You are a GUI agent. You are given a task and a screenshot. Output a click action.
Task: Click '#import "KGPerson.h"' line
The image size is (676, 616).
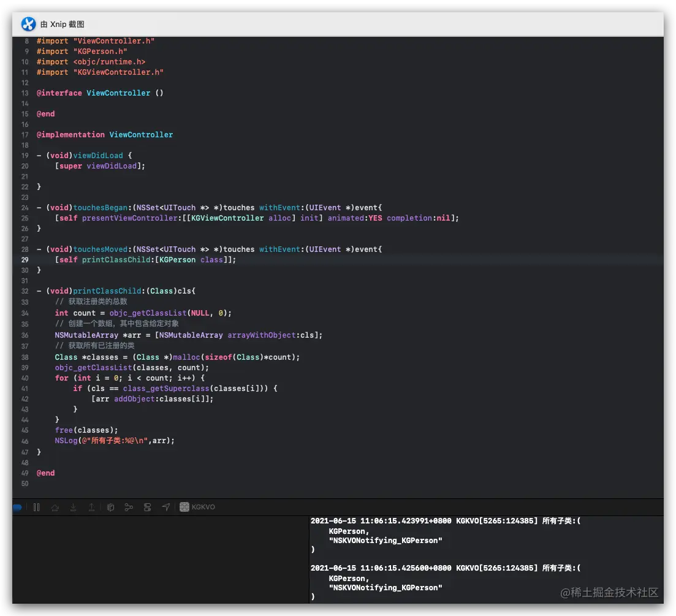tap(82, 51)
